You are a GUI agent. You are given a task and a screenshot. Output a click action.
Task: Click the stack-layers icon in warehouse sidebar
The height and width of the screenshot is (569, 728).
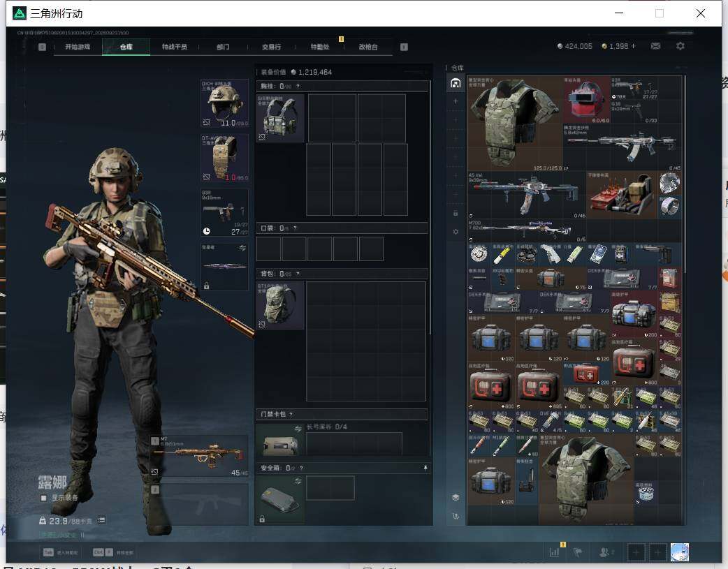click(456, 497)
